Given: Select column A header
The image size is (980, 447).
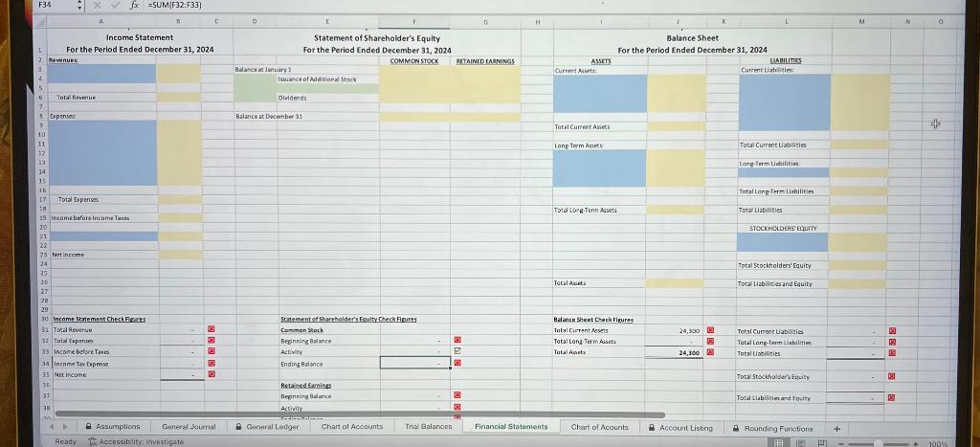Looking at the screenshot, I should [x=101, y=21].
